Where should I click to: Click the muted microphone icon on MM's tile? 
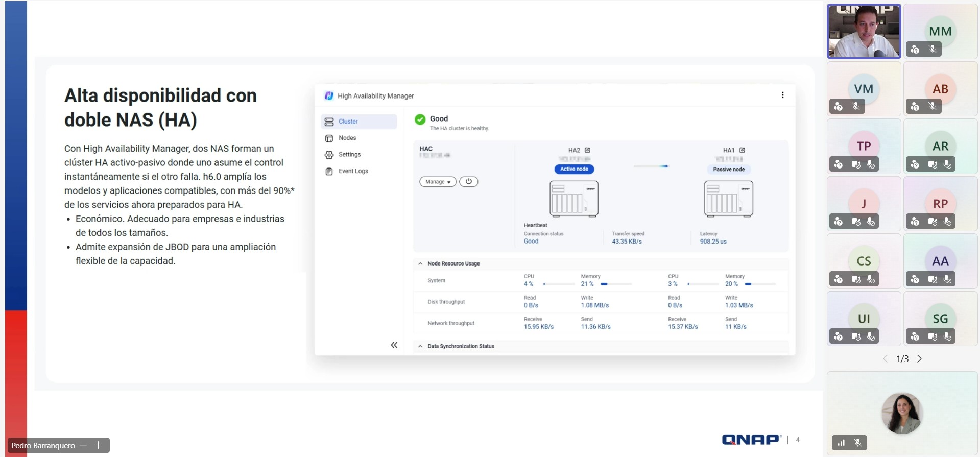pos(933,50)
